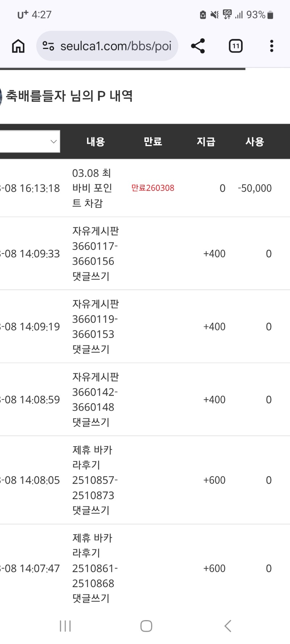Select the 만료 column header
Viewport: 290px width, 644px height.
tap(153, 142)
